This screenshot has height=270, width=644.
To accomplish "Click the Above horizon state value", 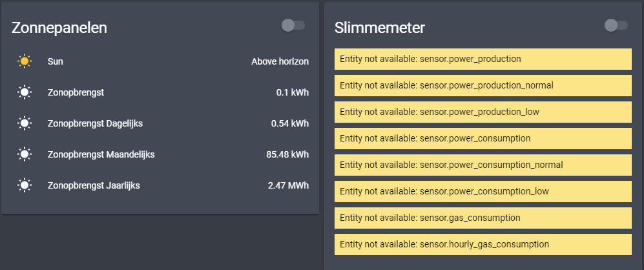I will coord(280,61).
